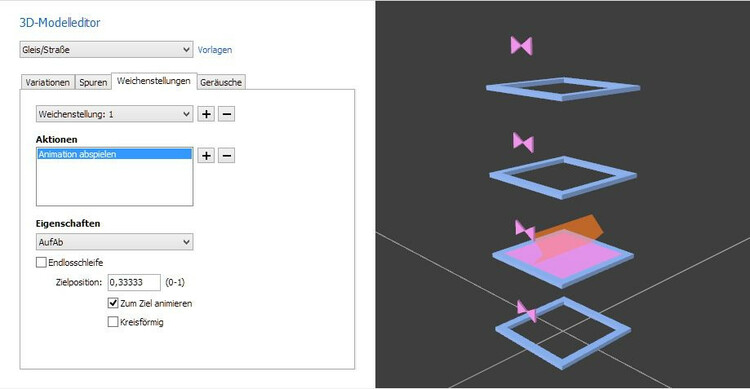Click the Zielposition input field
Image resolution: width=750 pixels, height=389 pixels.
134,282
